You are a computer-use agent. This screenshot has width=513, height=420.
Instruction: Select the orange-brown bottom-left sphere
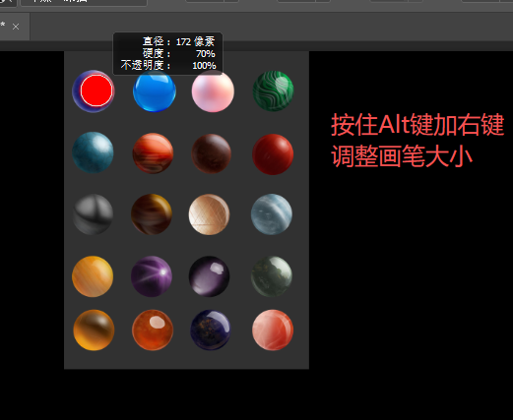(x=94, y=330)
